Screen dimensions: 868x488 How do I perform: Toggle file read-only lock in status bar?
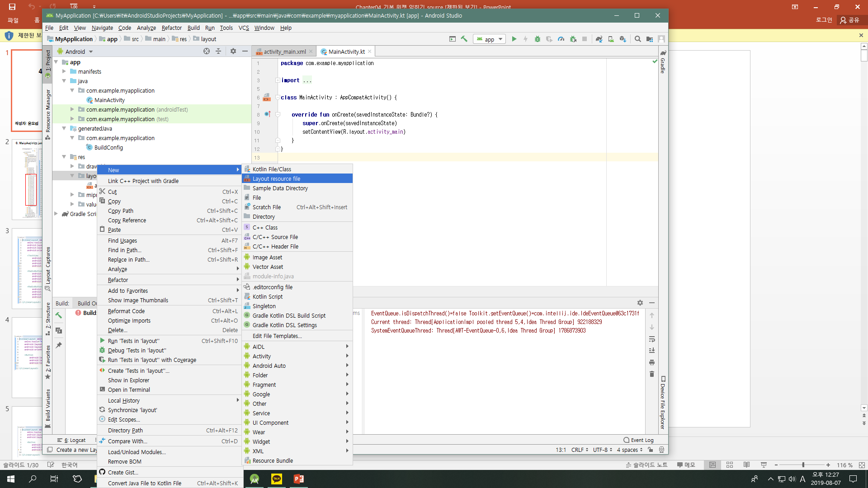[650, 450]
